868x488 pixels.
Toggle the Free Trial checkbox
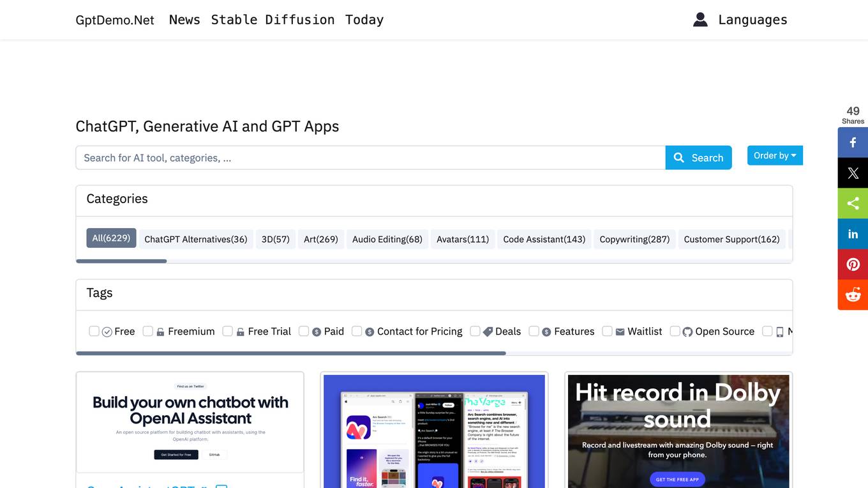click(x=227, y=331)
